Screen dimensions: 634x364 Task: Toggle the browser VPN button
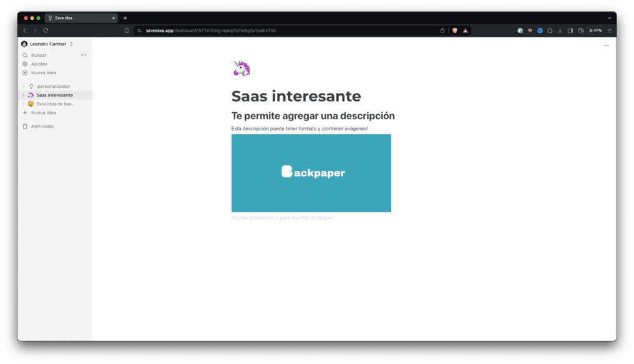595,30
